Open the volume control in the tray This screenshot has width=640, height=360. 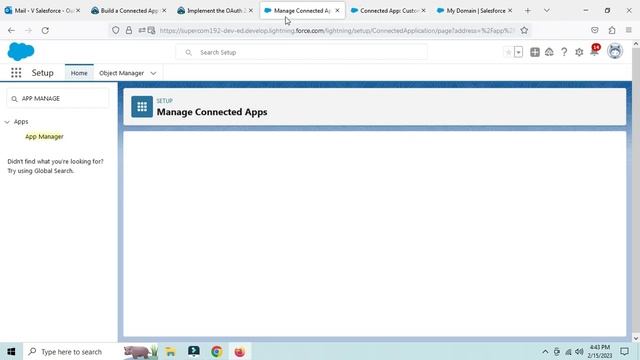(579, 351)
